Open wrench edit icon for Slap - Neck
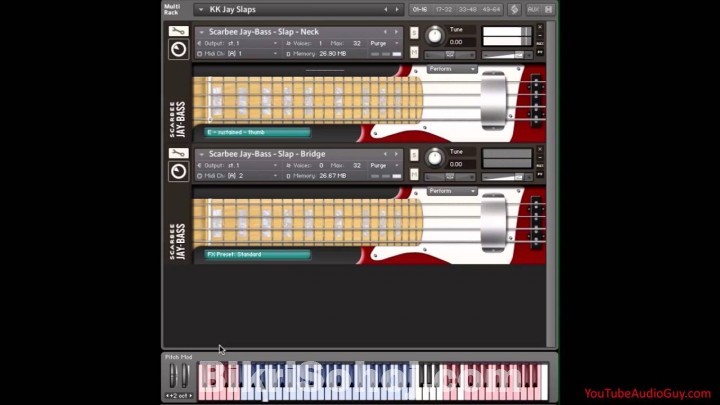This screenshot has height=405, width=720. [x=178, y=31]
